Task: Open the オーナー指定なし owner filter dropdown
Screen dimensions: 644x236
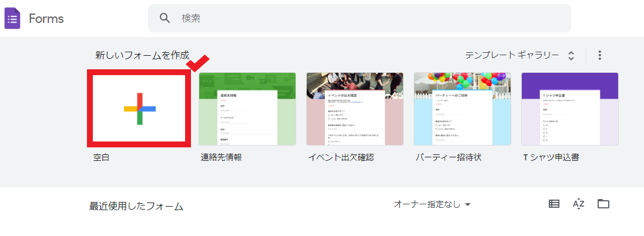Action: coord(432,204)
